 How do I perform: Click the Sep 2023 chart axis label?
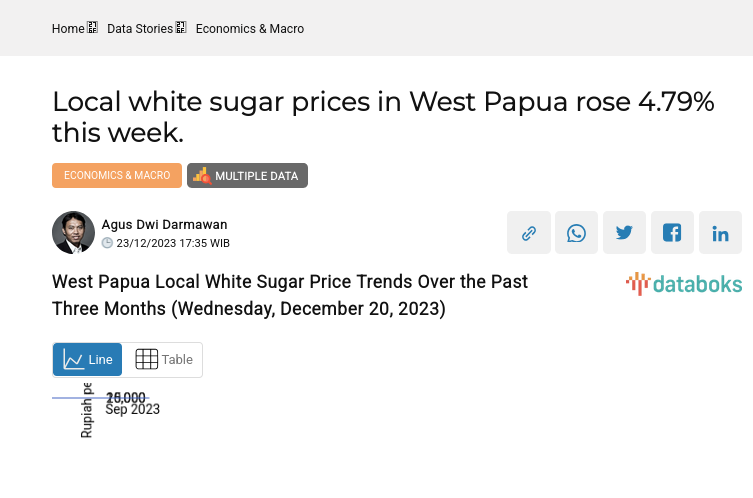tap(133, 409)
